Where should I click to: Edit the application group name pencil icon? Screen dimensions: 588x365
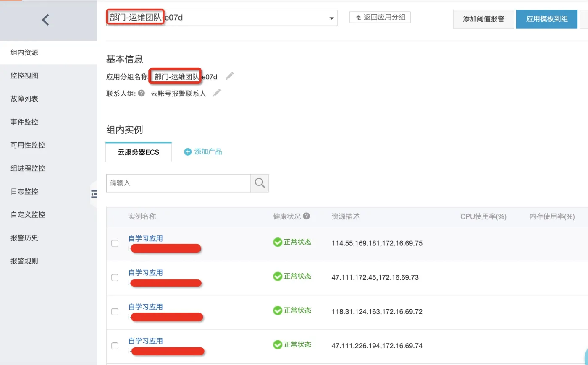(229, 76)
